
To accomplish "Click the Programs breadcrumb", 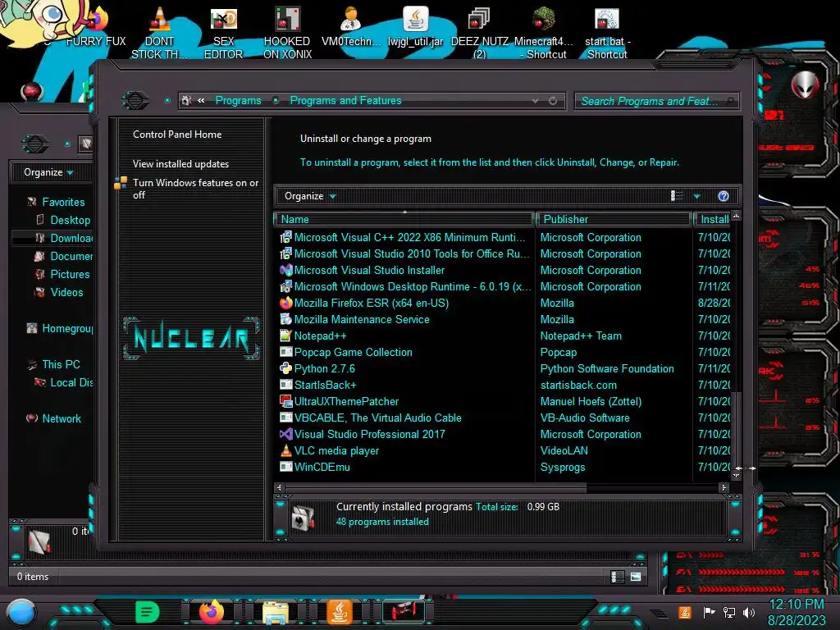I will pyautogui.click(x=239, y=100).
